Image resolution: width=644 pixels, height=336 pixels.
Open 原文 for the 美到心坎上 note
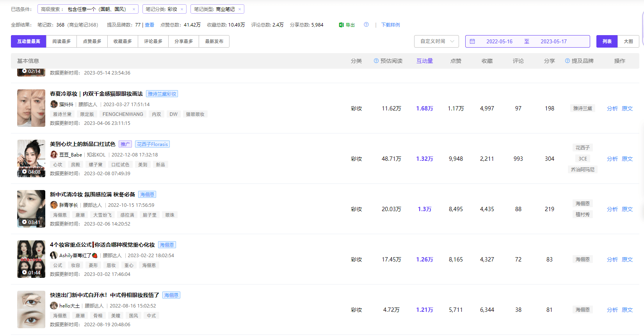pos(627,159)
